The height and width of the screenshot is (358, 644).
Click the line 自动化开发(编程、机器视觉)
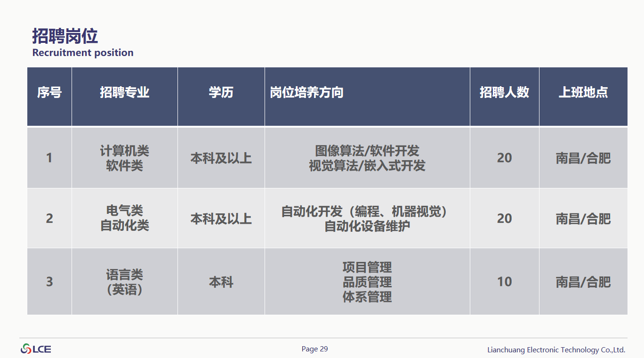(365, 212)
